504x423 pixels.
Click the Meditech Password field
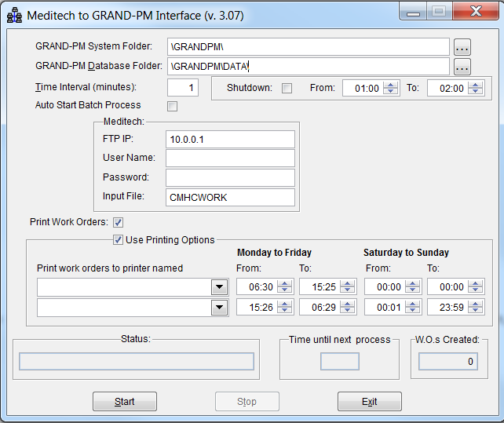tap(230, 177)
